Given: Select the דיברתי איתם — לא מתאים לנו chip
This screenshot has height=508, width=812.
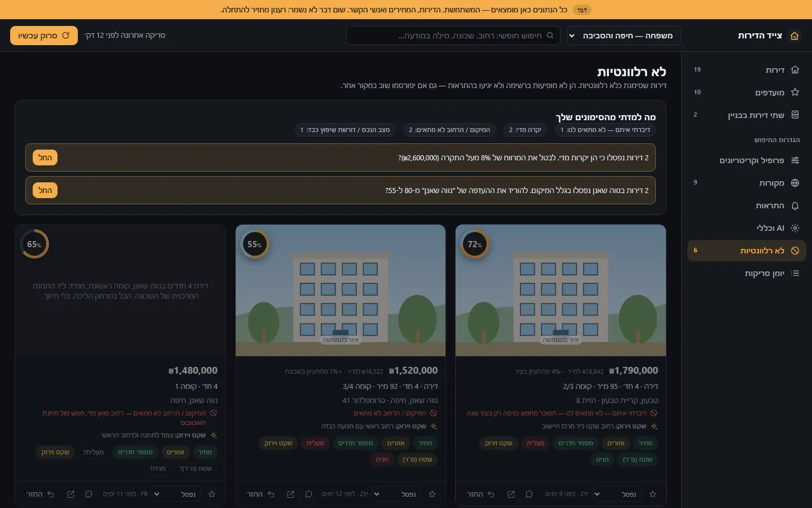Looking at the screenshot, I should [605, 130].
